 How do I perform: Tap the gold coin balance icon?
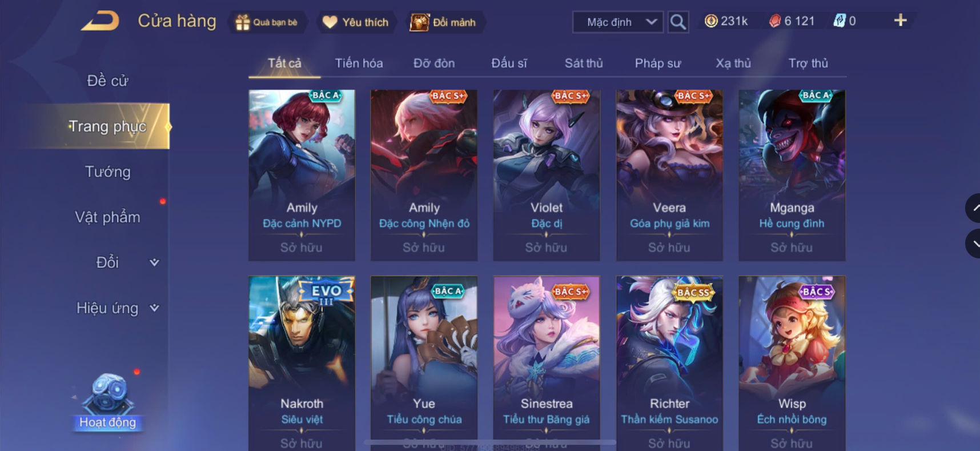[710, 21]
